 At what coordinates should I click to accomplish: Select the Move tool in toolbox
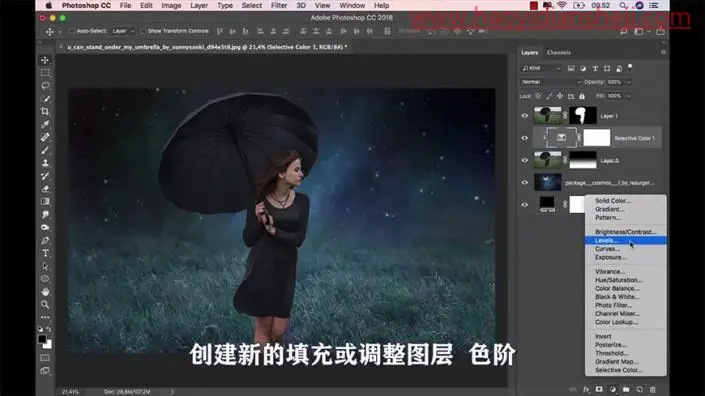click(45, 60)
